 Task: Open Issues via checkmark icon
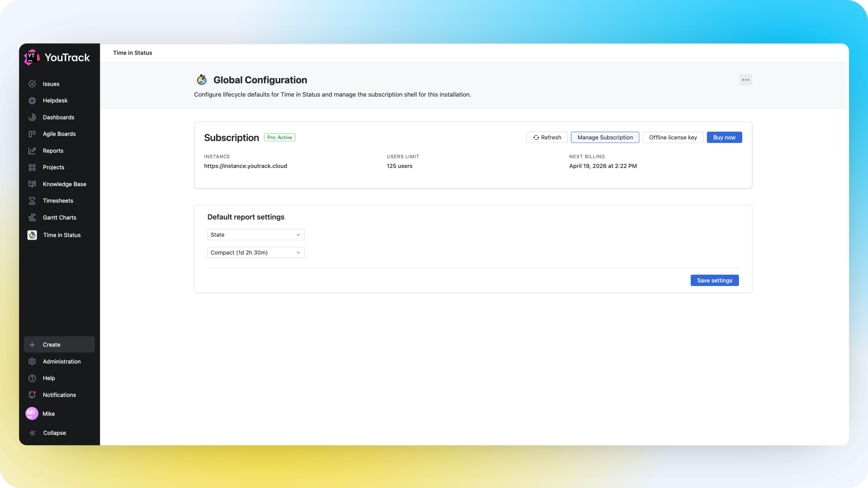pyautogui.click(x=32, y=84)
